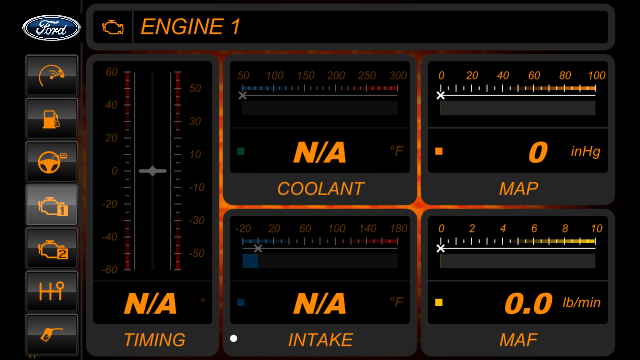640x360 pixels.
Task: Switch to the Engine 2 sidebar icon
Action: (x=51, y=248)
